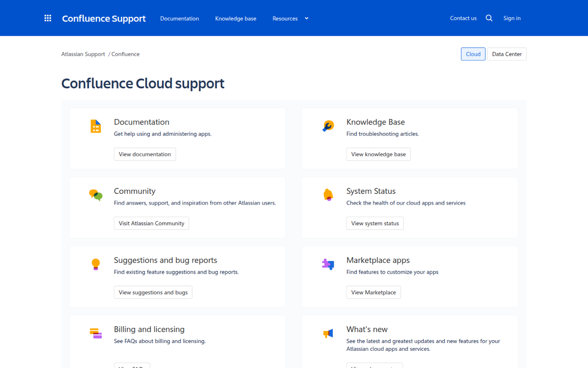Click 'Find existing feature suggestions and bug reports.' text
The image size is (588, 368).
[176, 272]
